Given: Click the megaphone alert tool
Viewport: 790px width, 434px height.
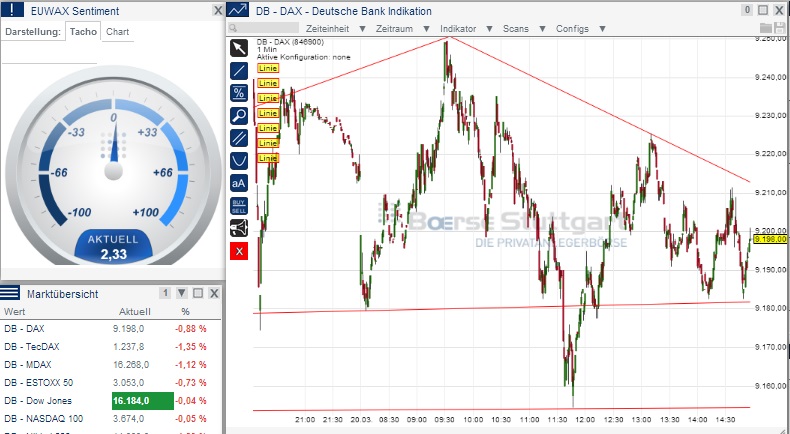Looking at the screenshot, I should (239, 228).
